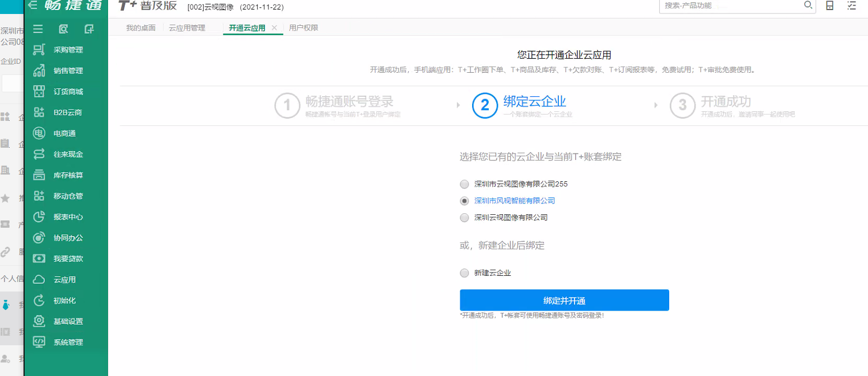Click text 选择您已有的云企业与当前T+账套绑定
Image resolution: width=868 pixels, height=376 pixels.
click(540, 157)
